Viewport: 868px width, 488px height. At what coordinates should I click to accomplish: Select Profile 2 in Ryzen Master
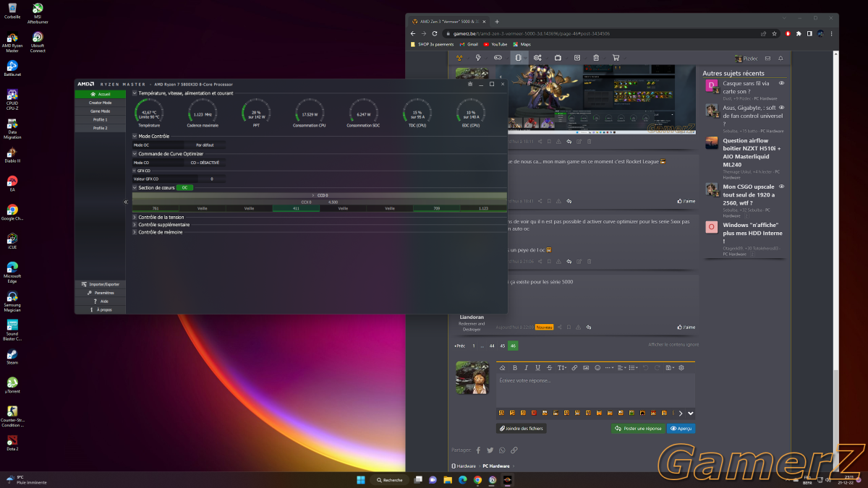click(100, 128)
